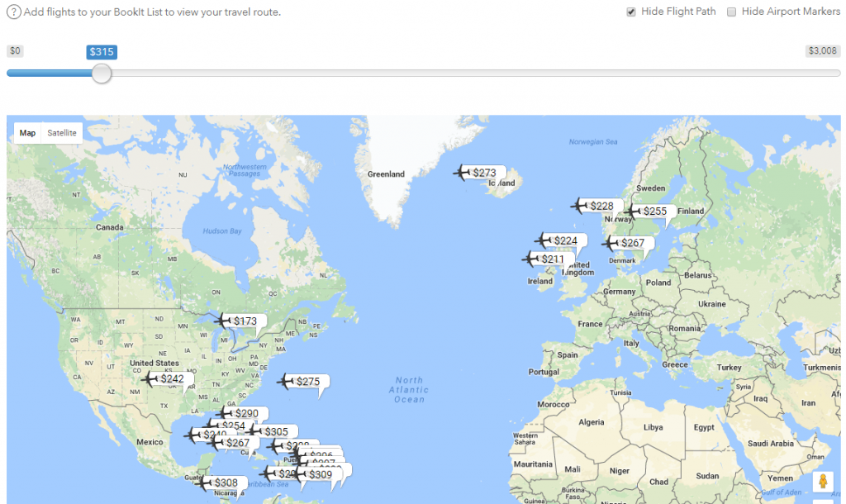846x504 pixels.
Task: Select the $309 Caribbean flight marker
Action: (x=316, y=475)
